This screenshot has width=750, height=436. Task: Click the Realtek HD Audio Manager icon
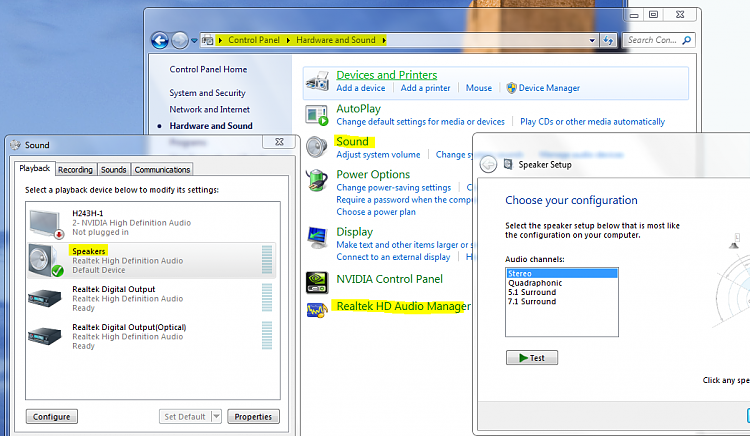click(x=317, y=310)
